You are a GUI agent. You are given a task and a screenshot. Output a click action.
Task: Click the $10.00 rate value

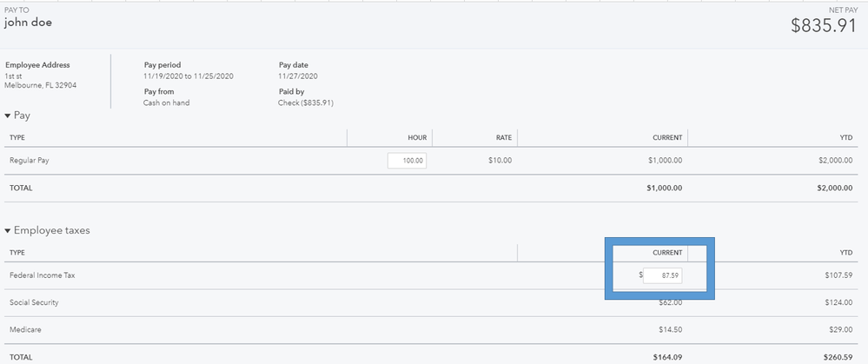(500, 161)
